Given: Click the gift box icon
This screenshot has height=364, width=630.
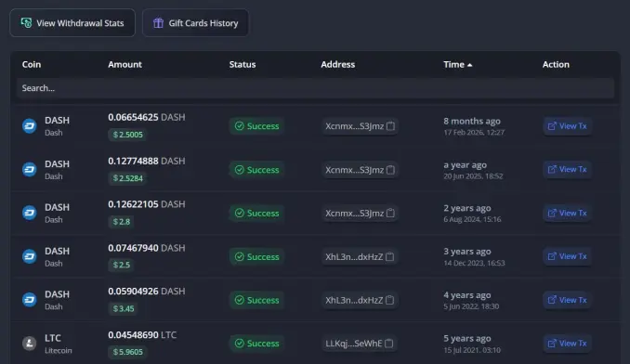Looking at the screenshot, I should pyautogui.click(x=158, y=23).
